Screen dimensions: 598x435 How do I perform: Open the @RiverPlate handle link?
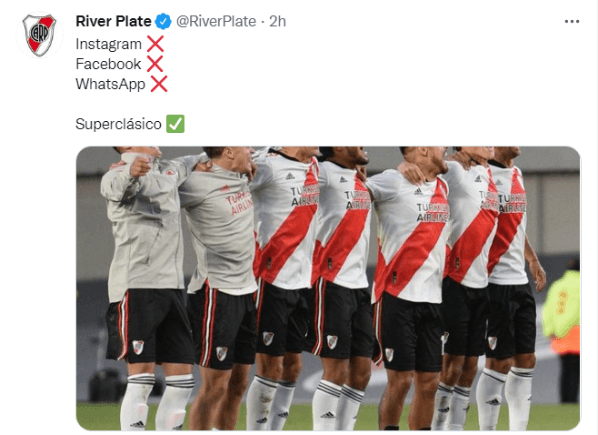(216, 21)
